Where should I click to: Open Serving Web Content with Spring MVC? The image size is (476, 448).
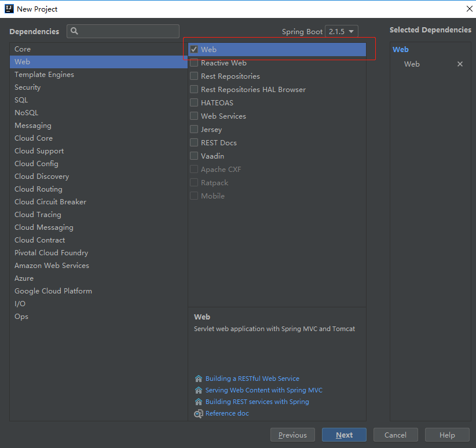click(x=264, y=390)
